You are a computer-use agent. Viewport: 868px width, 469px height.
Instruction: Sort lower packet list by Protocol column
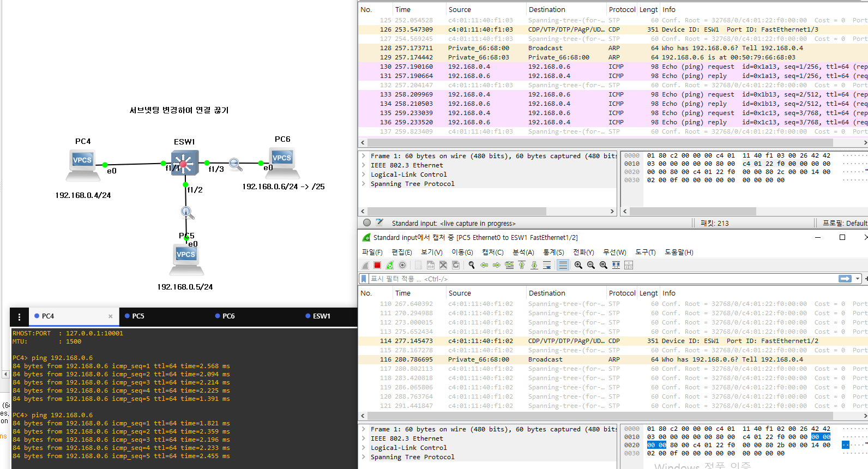tap(622, 293)
